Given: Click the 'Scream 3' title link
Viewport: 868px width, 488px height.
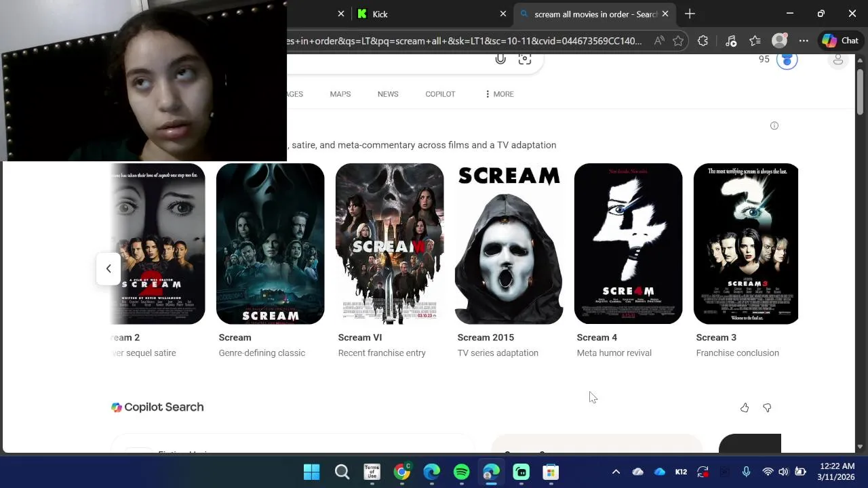Looking at the screenshot, I should point(716,338).
